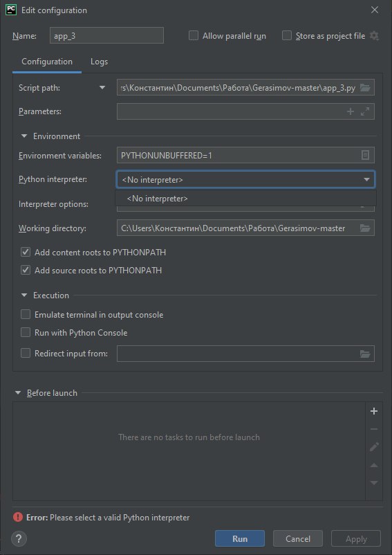Switch to the Logs tab
The image size is (392, 555).
pos(99,62)
